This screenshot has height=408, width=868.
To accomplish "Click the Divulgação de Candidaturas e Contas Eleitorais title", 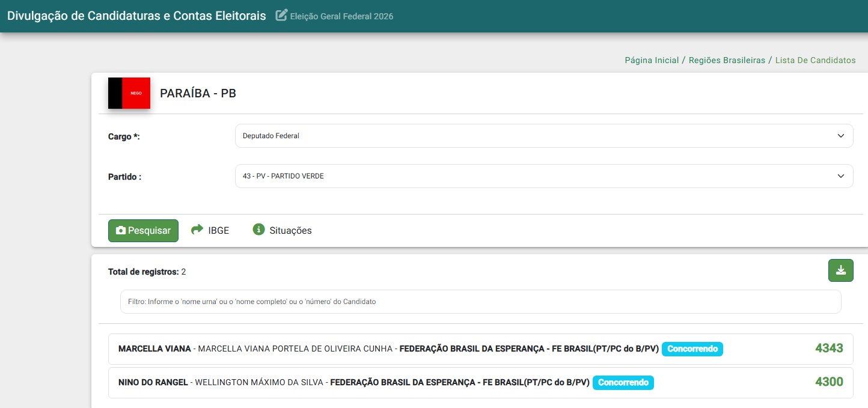I will (x=136, y=16).
